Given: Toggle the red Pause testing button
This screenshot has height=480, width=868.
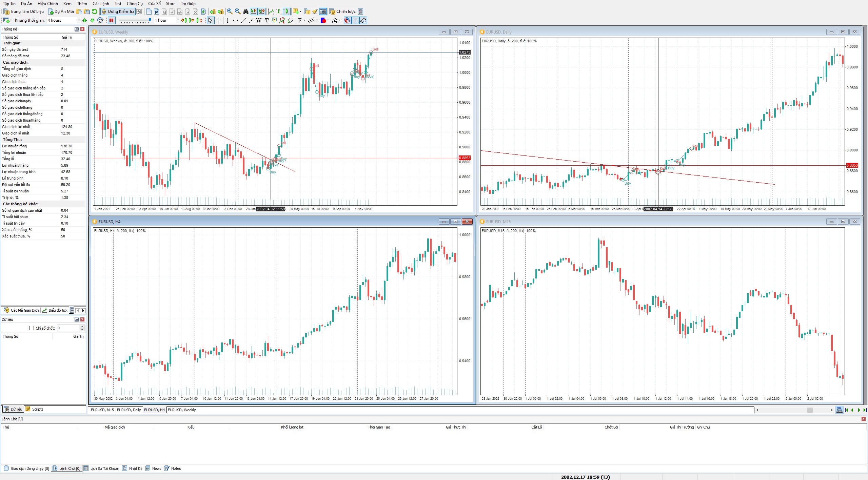Looking at the screenshot, I should click(111, 20).
